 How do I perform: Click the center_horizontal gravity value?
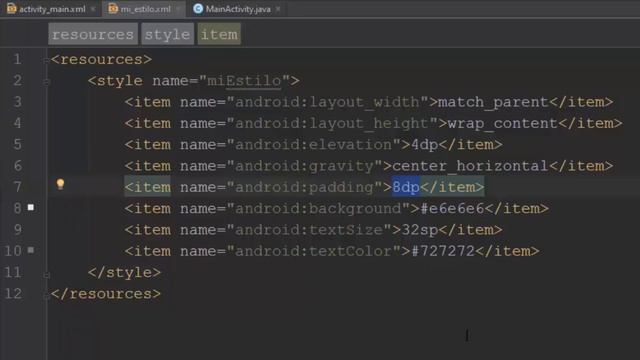click(470, 166)
